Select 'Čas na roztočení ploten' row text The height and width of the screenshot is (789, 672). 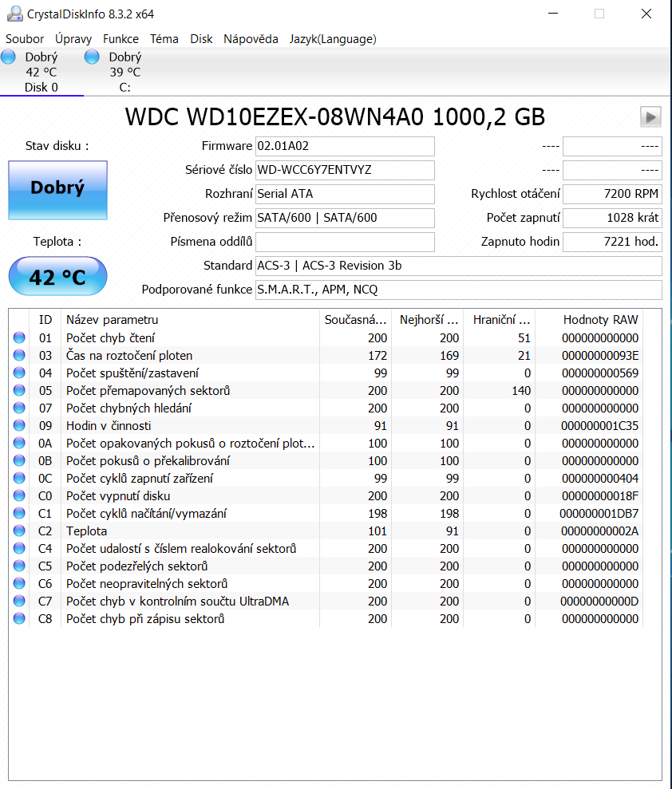click(x=129, y=355)
